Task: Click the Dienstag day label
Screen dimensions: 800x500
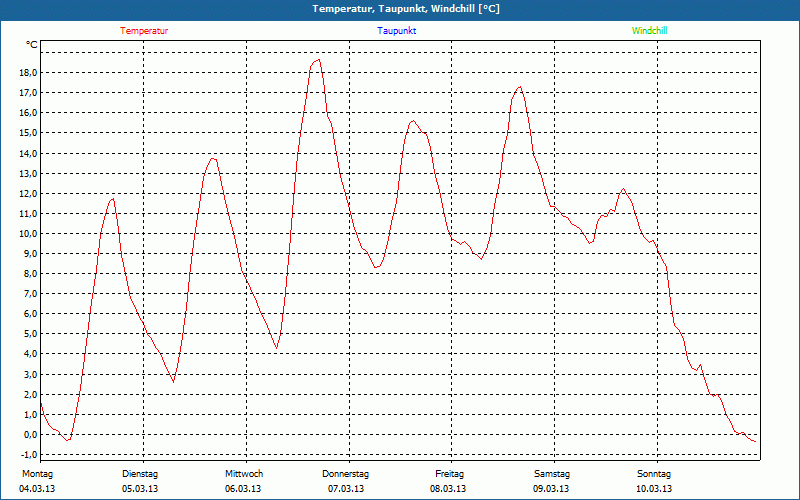Action: click(x=140, y=473)
